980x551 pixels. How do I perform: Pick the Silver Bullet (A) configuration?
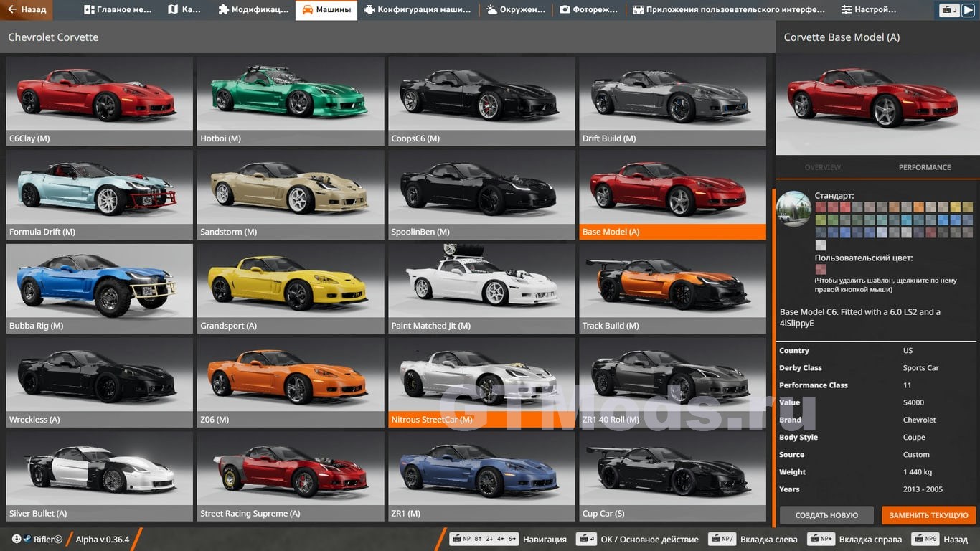tap(100, 476)
